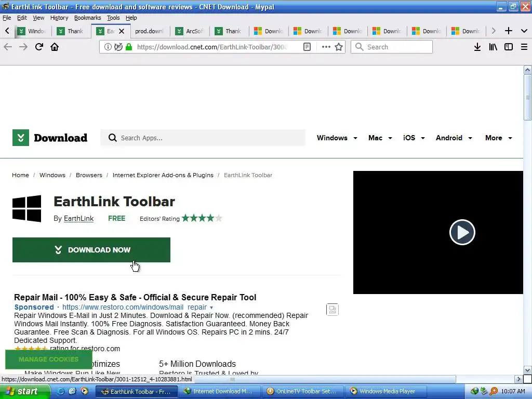Open the hamburger application menu
The width and height of the screenshot is (532, 399).
[x=524, y=47]
